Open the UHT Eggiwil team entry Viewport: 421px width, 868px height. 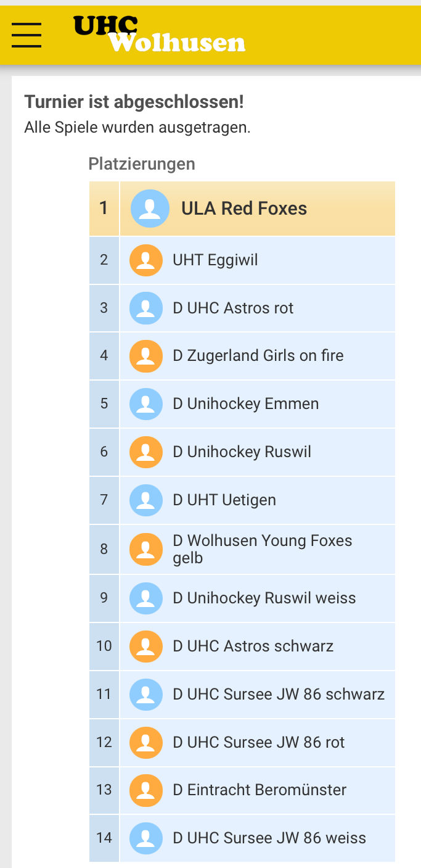click(x=215, y=260)
